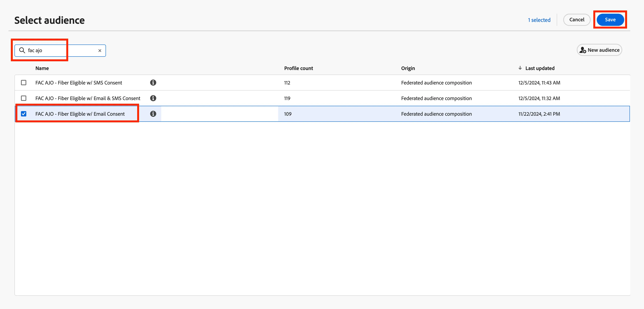This screenshot has height=309, width=644.
Task: Click profile count 119
Action: 287,98
